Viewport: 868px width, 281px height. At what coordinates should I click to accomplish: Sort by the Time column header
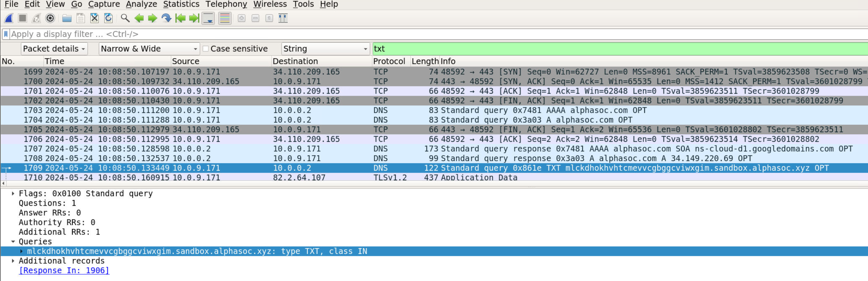[x=107, y=61]
